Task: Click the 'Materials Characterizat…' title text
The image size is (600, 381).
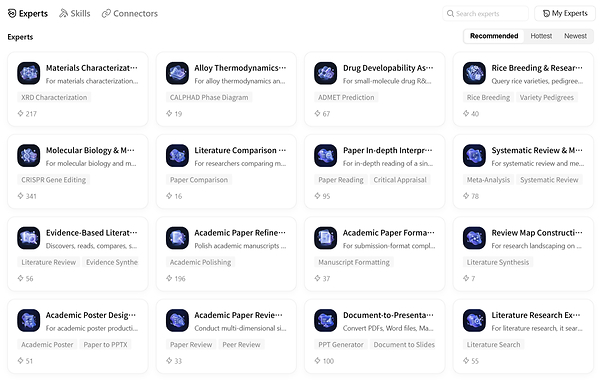Action: (x=92, y=68)
